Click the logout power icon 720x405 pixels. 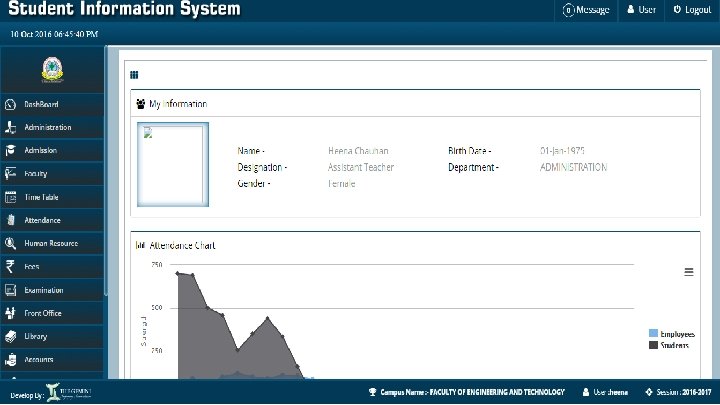[x=677, y=10]
